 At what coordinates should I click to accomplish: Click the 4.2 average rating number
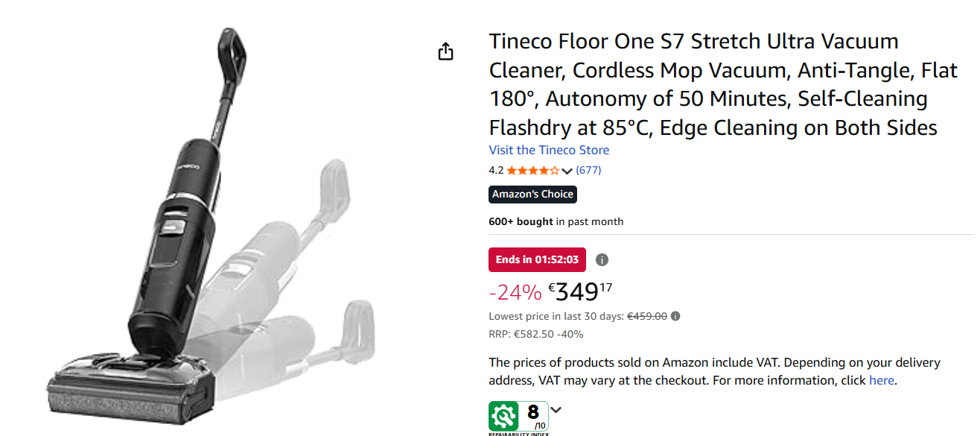496,171
